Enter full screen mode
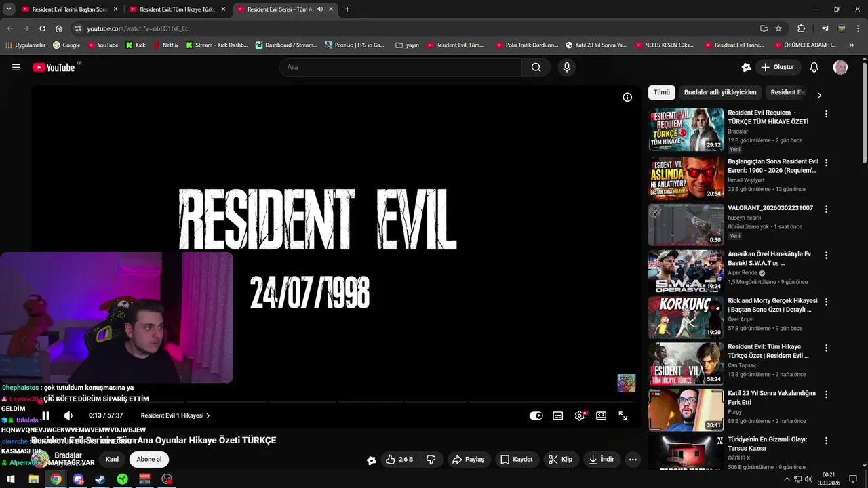868x488 pixels. pyautogui.click(x=623, y=415)
